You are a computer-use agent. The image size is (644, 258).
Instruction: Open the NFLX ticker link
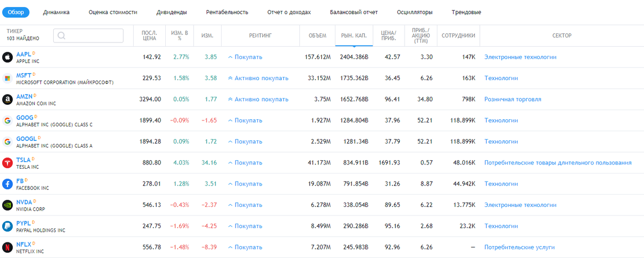[x=24, y=245]
